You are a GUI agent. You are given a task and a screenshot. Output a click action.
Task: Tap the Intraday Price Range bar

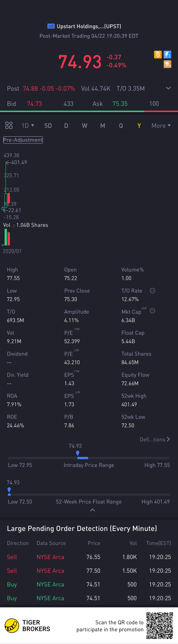[x=89, y=458]
